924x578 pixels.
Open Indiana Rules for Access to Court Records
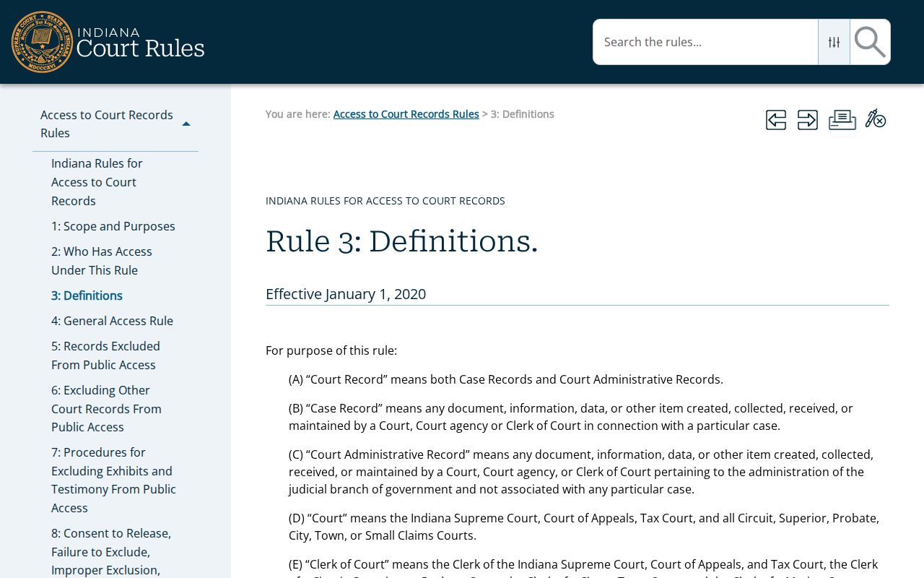point(97,182)
